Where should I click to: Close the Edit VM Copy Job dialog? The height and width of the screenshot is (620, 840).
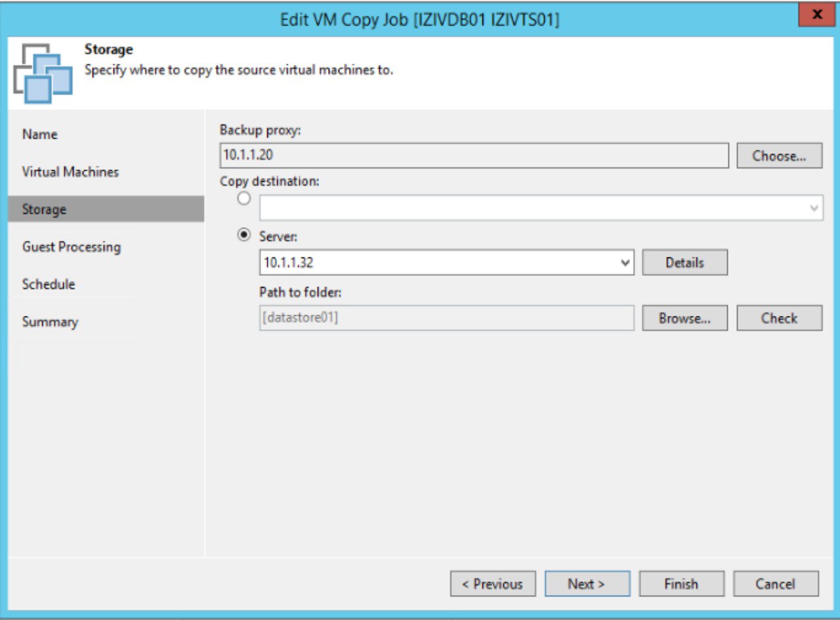[x=816, y=14]
